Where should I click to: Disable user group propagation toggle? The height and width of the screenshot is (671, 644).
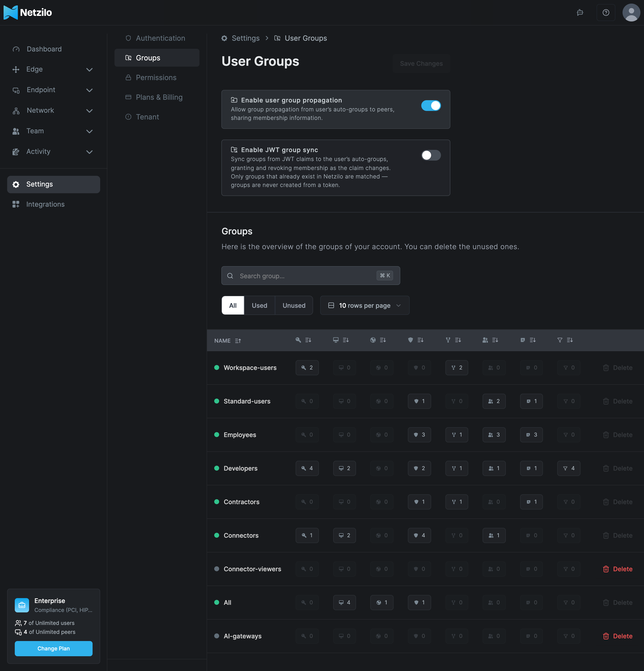[431, 105]
